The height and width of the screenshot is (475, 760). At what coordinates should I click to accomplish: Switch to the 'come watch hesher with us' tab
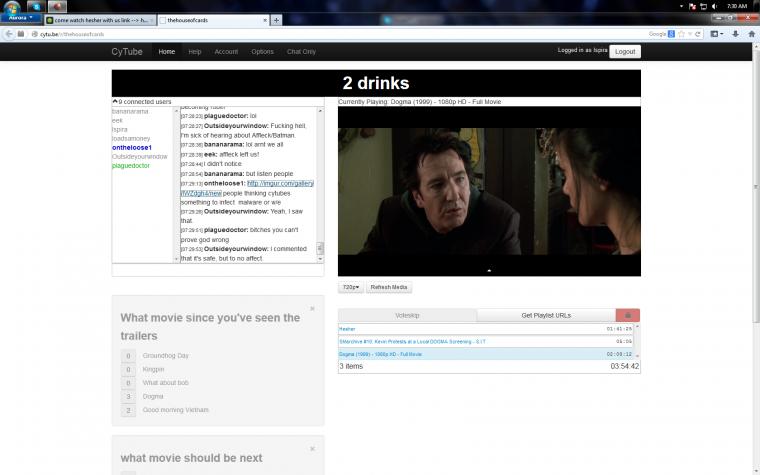click(x=100, y=20)
